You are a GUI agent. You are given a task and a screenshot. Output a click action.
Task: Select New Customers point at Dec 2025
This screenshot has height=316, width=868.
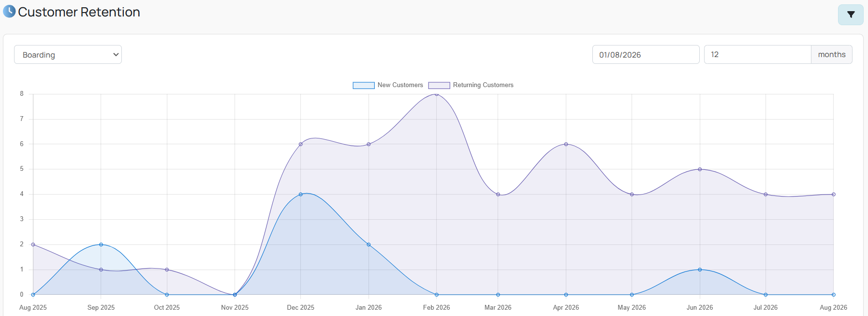[x=301, y=195]
